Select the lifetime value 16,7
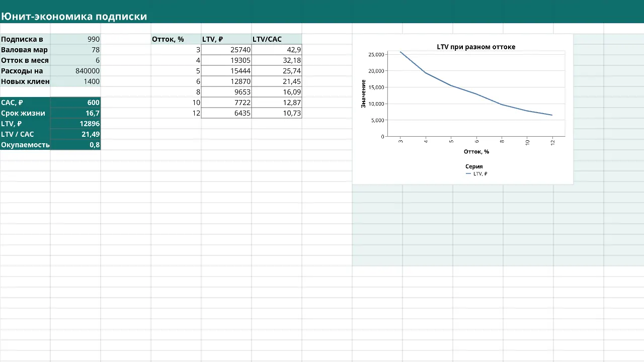 click(x=75, y=113)
